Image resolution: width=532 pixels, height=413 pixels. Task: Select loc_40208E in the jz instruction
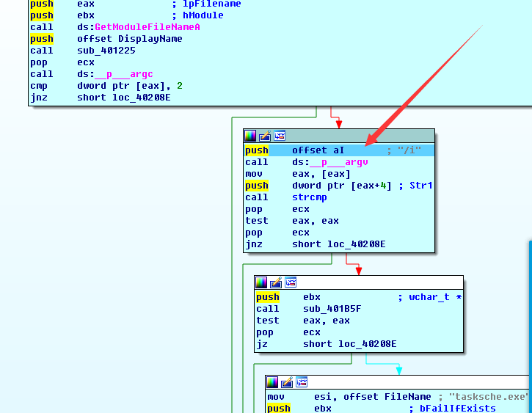(367, 344)
